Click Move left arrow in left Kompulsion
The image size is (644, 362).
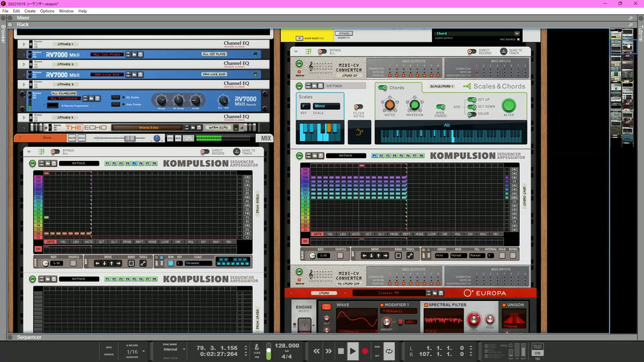(x=97, y=263)
